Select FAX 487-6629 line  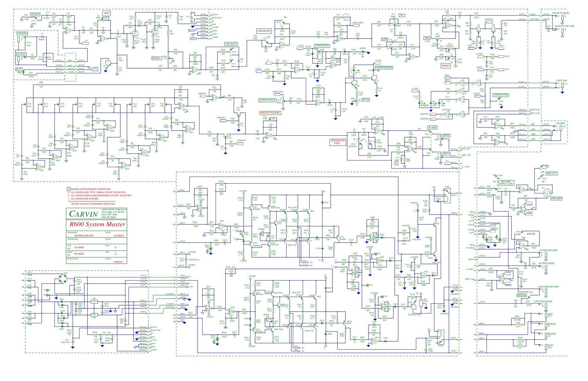tap(109, 217)
